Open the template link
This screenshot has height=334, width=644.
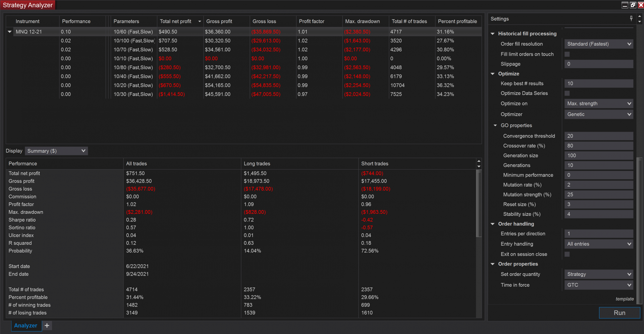click(625, 299)
